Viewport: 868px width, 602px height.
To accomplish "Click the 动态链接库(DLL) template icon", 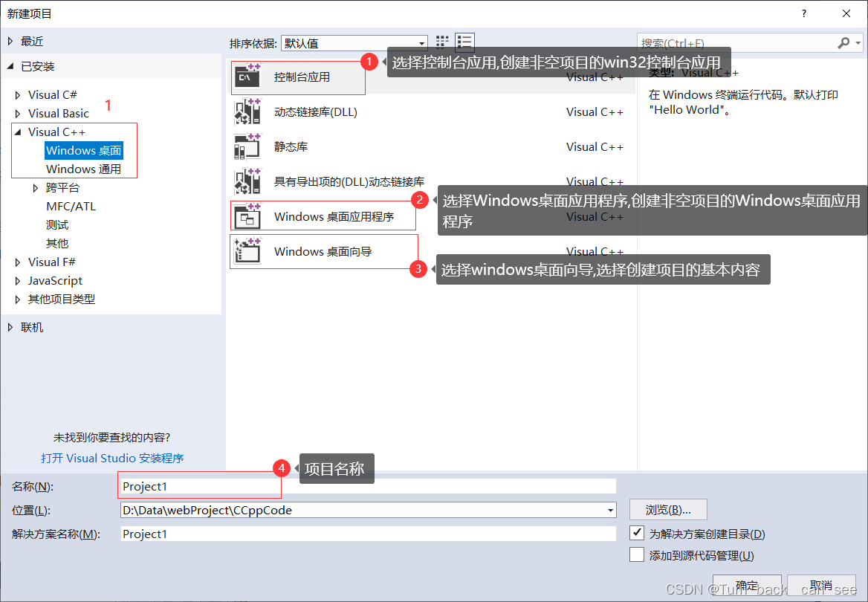I will [x=247, y=111].
